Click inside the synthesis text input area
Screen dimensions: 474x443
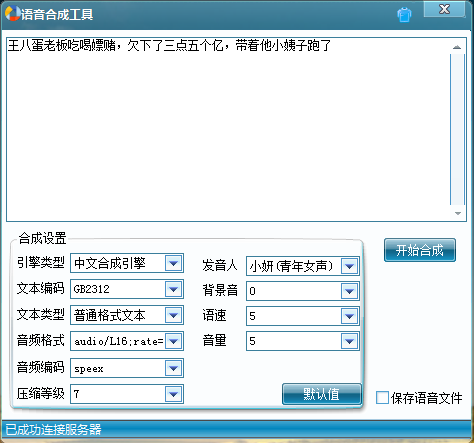click(228, 129)
